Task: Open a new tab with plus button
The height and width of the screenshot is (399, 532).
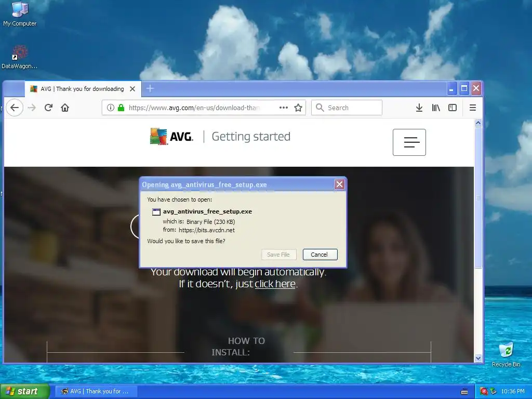Action: 150,88
